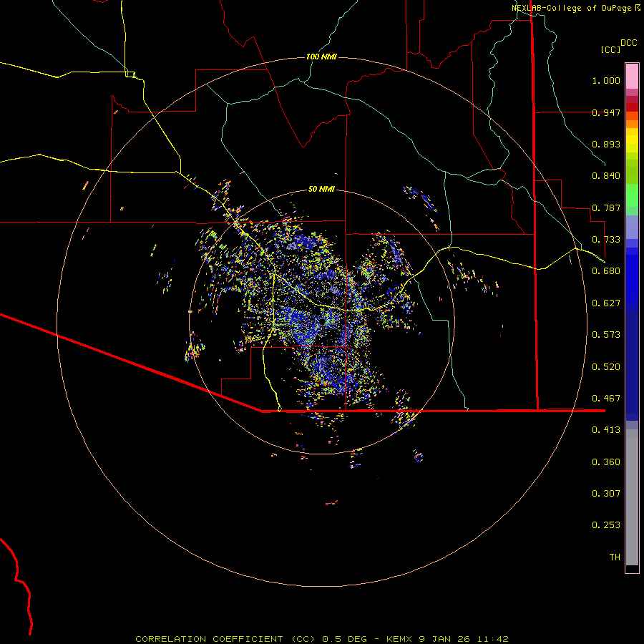This screenshot has width=644, height=644.
Task: Click the 0.627 scale value
Action: pyautogui.click(x=606, y=303)
